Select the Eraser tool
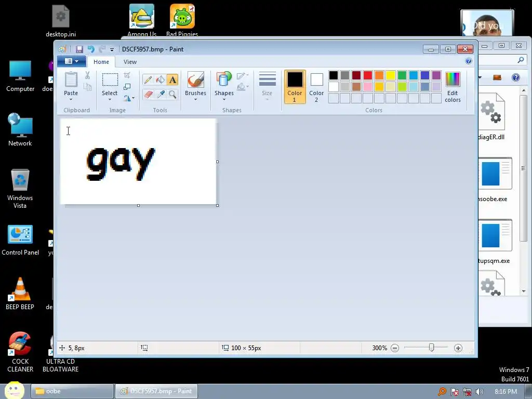This screenshot has height=399, width=532. point(148,95)
